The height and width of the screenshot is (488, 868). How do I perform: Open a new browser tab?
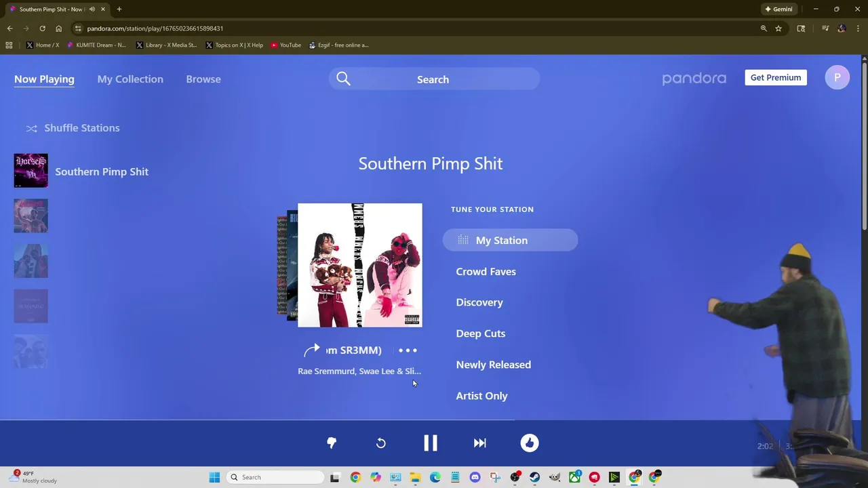[x=119, y=9]
